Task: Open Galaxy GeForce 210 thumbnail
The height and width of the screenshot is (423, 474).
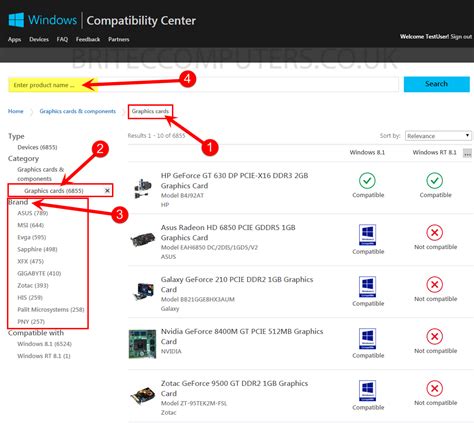Action: [143, 291]
